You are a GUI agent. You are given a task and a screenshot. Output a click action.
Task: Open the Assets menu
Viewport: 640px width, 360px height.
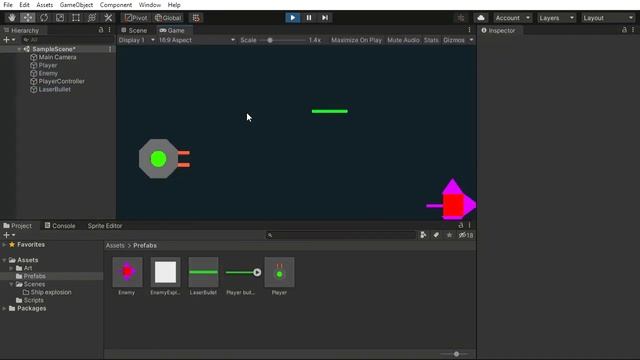(x=44, y=5)
